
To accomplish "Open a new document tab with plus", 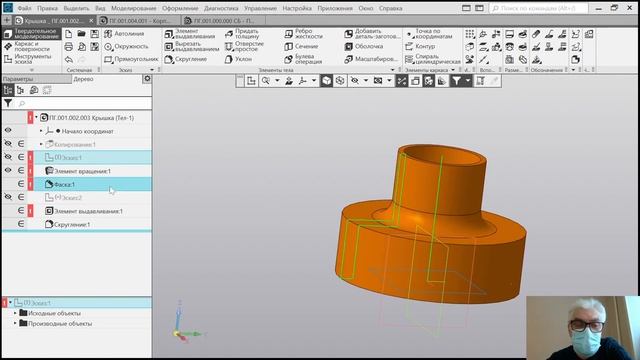I will pos(7,20).
